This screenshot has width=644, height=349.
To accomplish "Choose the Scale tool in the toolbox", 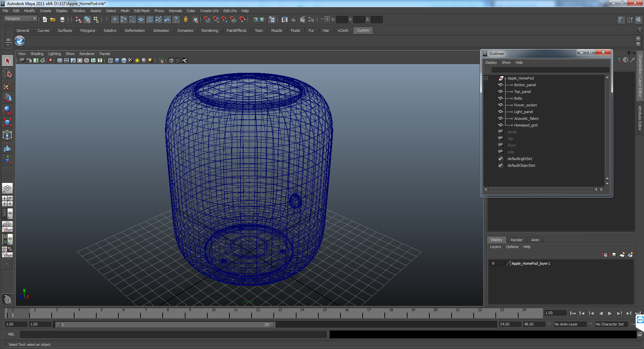I will click(7, 122).
